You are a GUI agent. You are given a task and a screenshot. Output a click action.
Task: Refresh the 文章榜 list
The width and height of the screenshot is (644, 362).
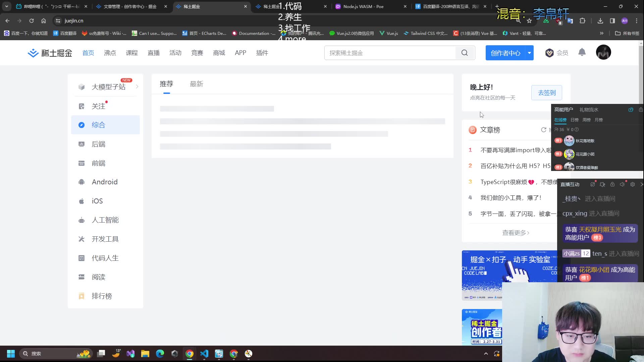(544, 130)
